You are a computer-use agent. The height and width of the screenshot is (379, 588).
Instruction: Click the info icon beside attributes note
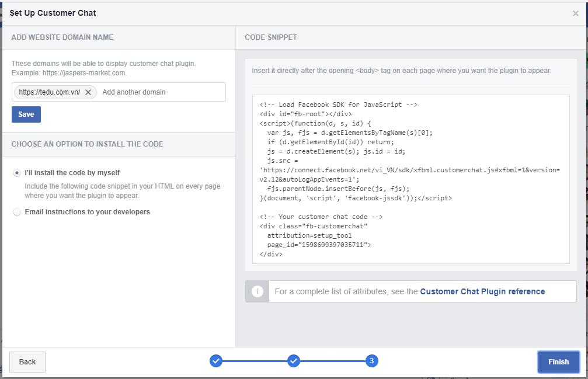pyautogui.click(x=257, y=291)
